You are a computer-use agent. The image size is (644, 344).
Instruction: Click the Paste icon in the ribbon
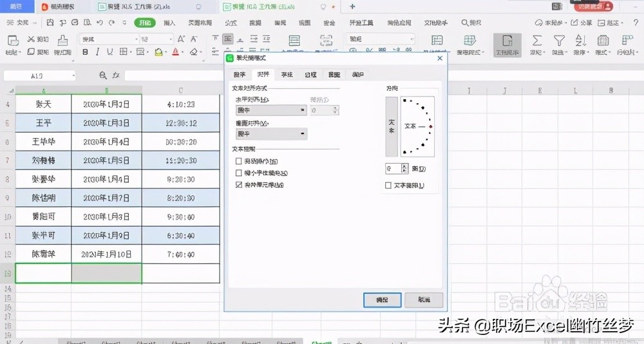(x=13, y=41)
